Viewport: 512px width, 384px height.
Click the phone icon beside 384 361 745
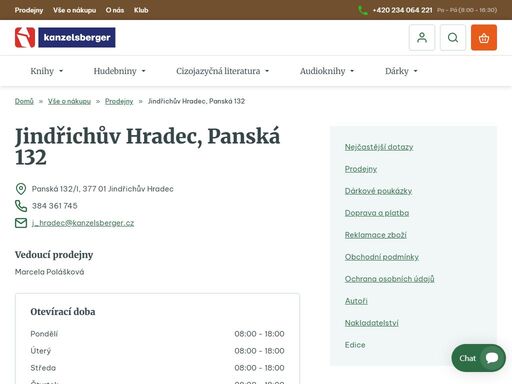tap(21, 206)
